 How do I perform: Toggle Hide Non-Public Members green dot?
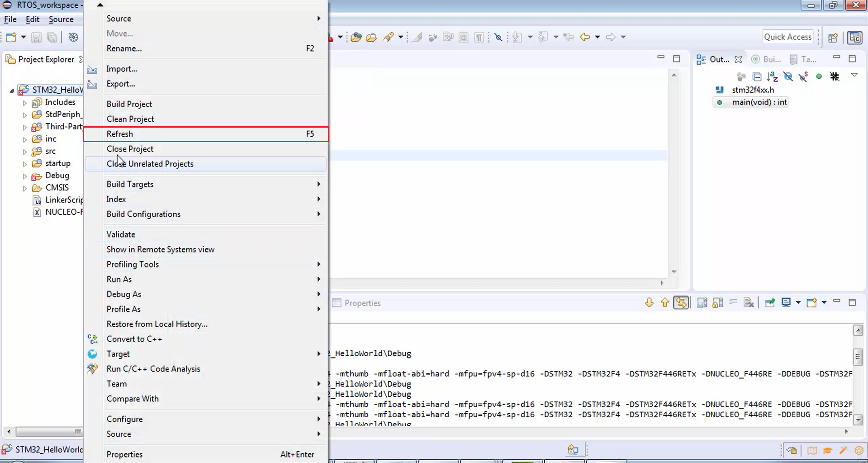coord(819,76)
